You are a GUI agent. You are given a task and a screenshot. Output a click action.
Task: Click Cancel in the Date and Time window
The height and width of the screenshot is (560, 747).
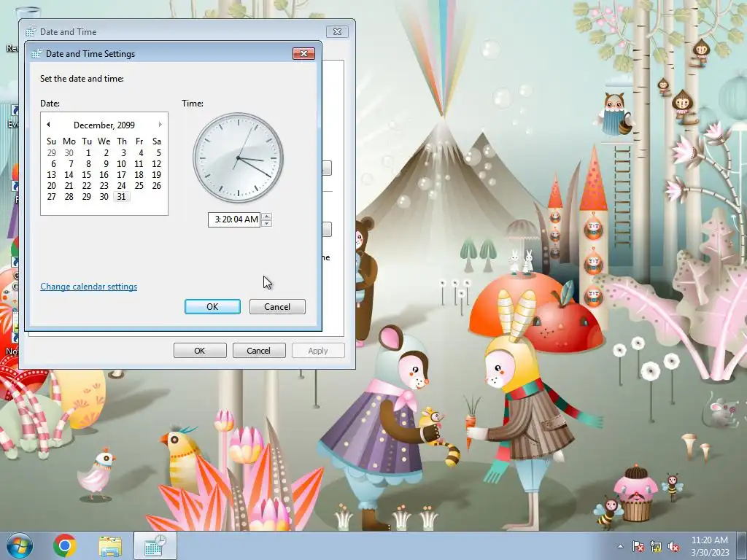259,351
